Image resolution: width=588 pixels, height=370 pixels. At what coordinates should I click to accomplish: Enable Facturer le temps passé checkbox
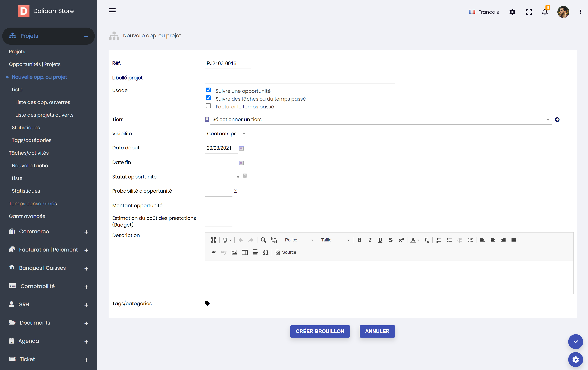click(x=208, y=106)
